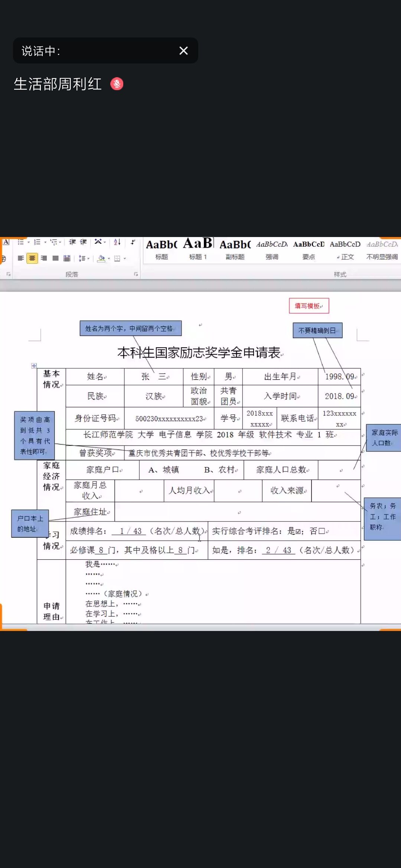Open the bullet list dropdown arrow
This screenshot has width=401, height=868.
[29, 242]
